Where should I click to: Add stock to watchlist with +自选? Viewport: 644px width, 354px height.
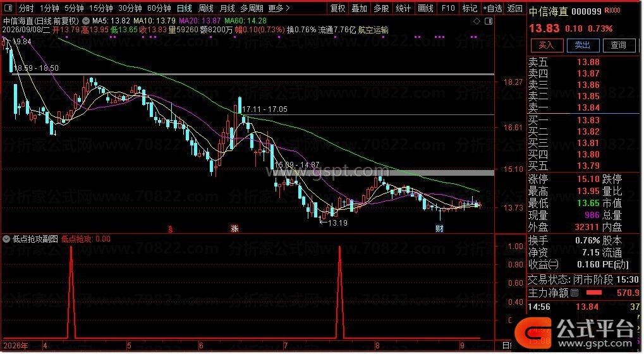click(492, 8)
